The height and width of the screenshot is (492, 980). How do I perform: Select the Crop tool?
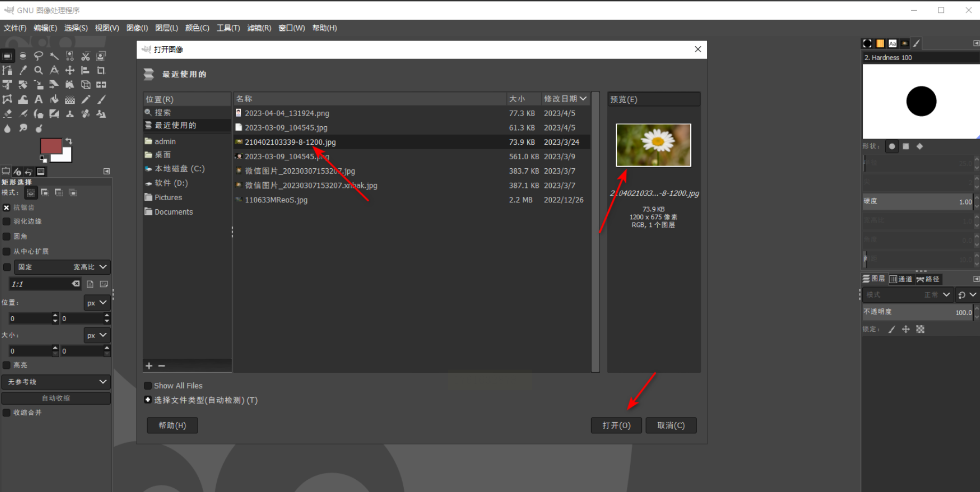coord(101,70)
